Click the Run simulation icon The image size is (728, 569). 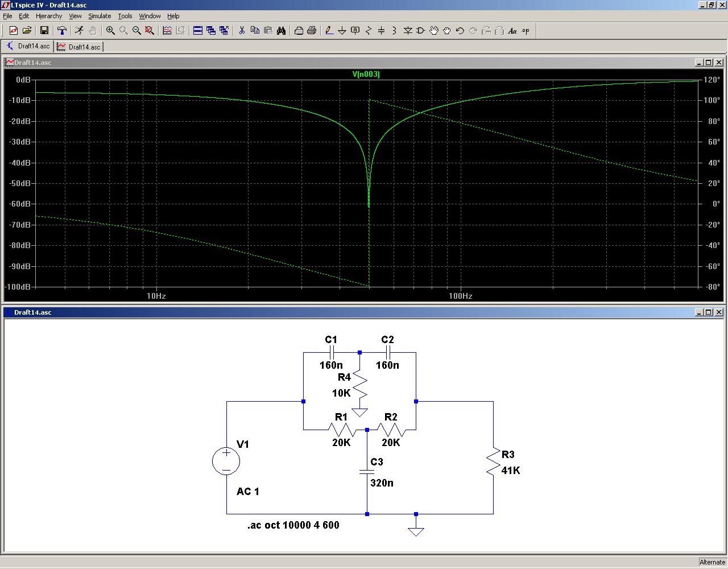tap(79, 31)
